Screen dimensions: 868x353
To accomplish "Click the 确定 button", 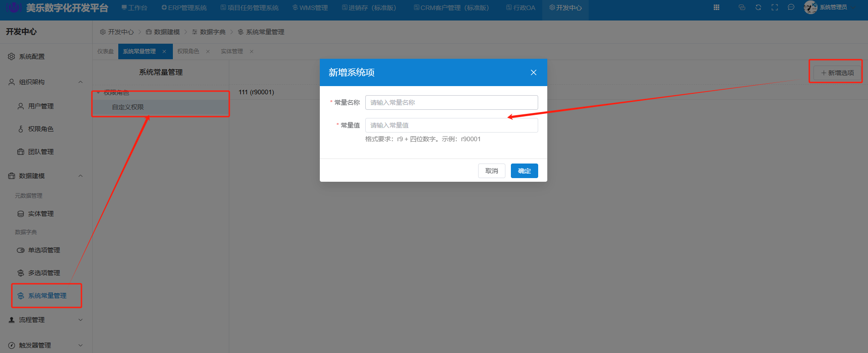I will click(x=524, y=171).
